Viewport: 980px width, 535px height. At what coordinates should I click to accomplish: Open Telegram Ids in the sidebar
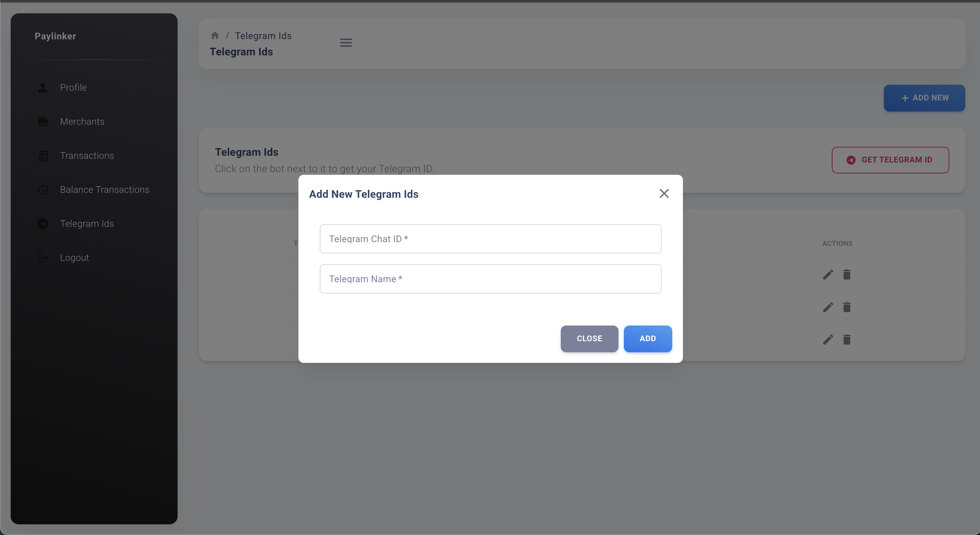(x=94, y=223)
